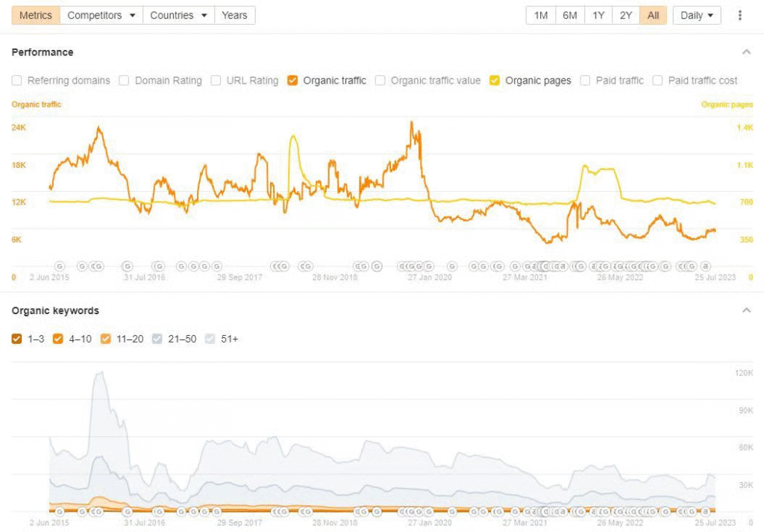The image size is (764, 532).
Task: Collapse the Organic keywords section chevron
Action: 746,310
